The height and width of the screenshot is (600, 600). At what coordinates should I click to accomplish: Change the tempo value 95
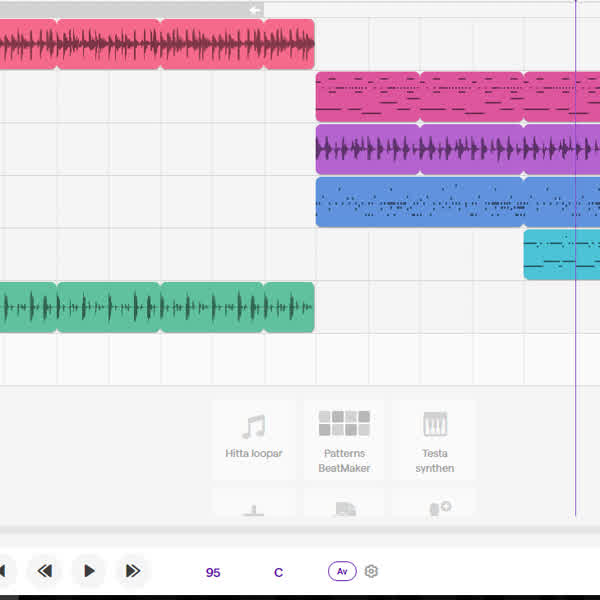click(x=213, y=573)
